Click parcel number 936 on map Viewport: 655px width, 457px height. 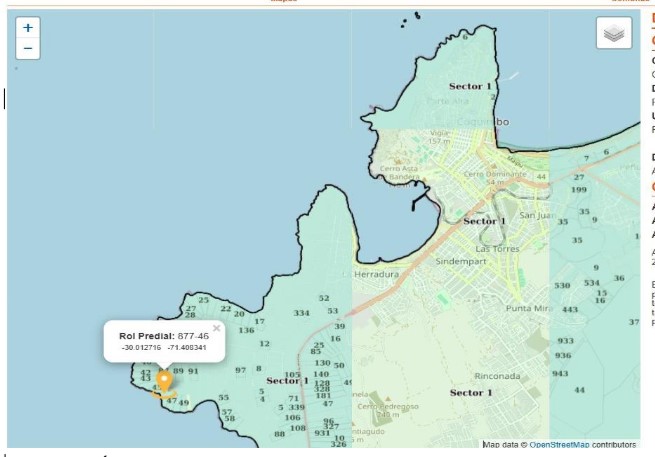[x=563, y=355]
